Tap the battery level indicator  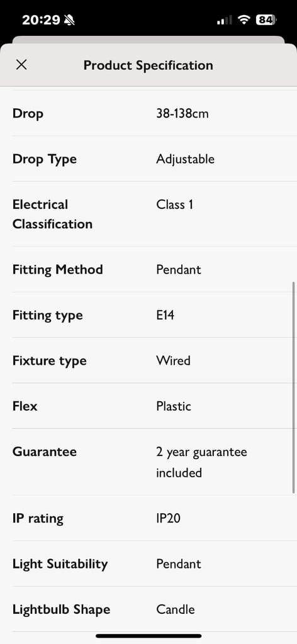pos(266,19)
